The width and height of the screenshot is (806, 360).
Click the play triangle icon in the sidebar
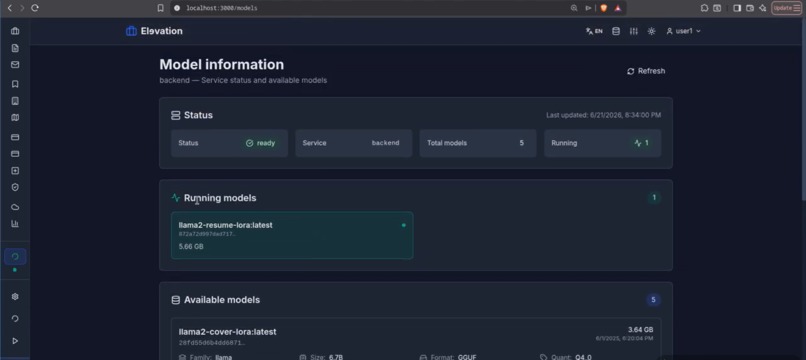pos(15,340)
